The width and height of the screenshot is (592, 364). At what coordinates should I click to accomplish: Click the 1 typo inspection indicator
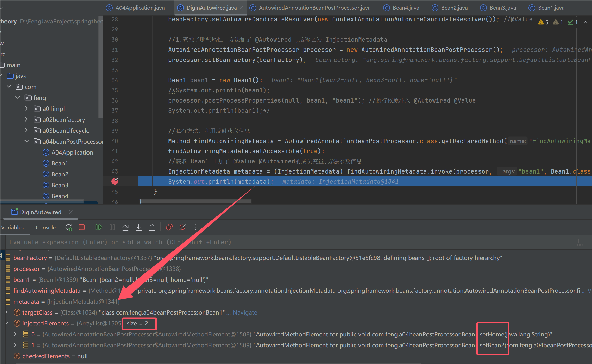tap(573, 22)
